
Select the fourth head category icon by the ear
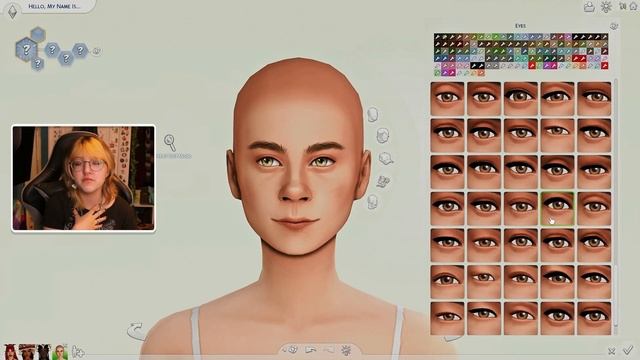383,181
